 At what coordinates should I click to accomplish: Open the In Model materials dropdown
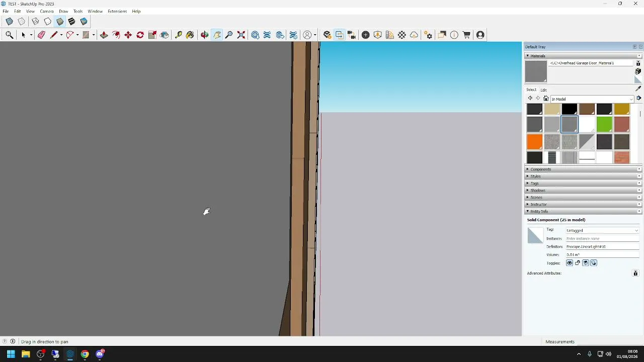click(593, 99)
